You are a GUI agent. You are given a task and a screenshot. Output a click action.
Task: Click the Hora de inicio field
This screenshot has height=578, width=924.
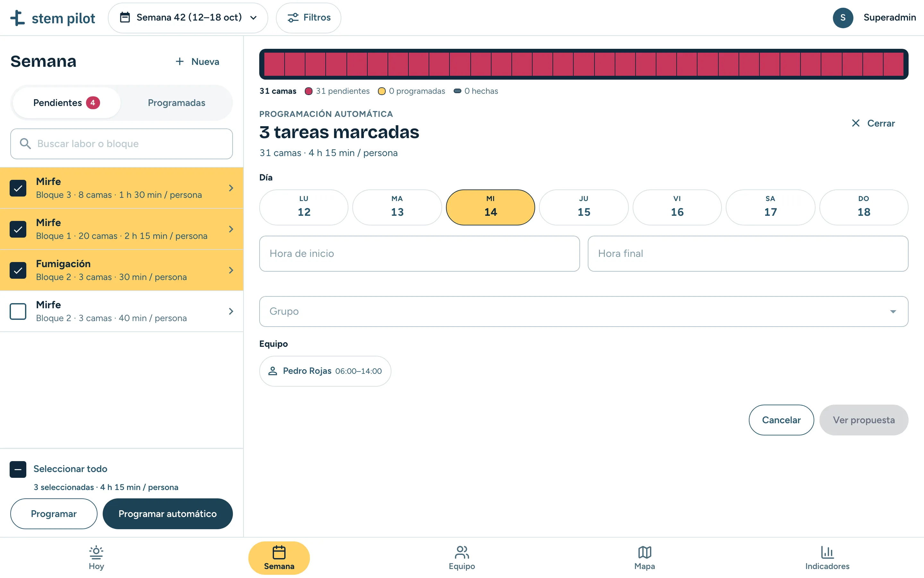pos(419,253)
